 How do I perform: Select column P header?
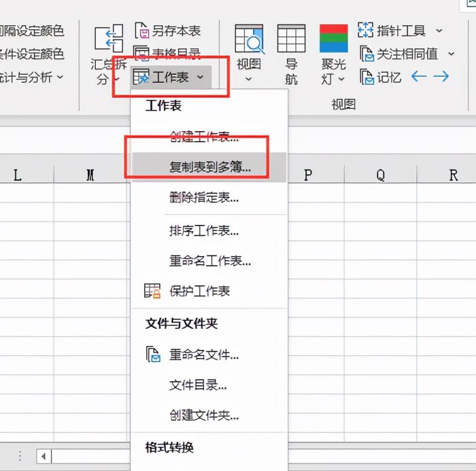(x=308, y=175)
